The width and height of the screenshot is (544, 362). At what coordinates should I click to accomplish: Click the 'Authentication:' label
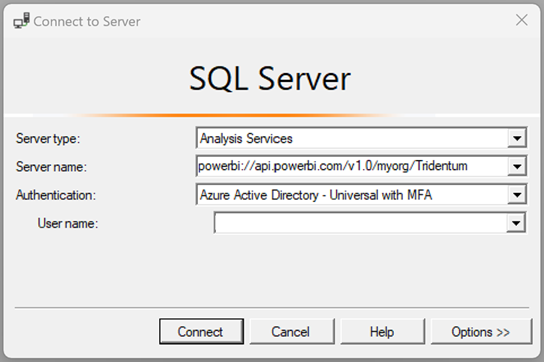click(56, 195)
